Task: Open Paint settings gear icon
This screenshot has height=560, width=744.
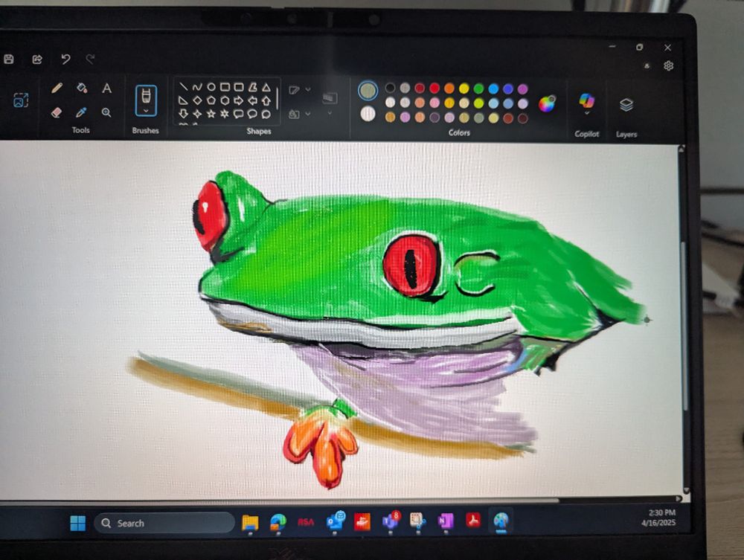Action: pos(669,66)
